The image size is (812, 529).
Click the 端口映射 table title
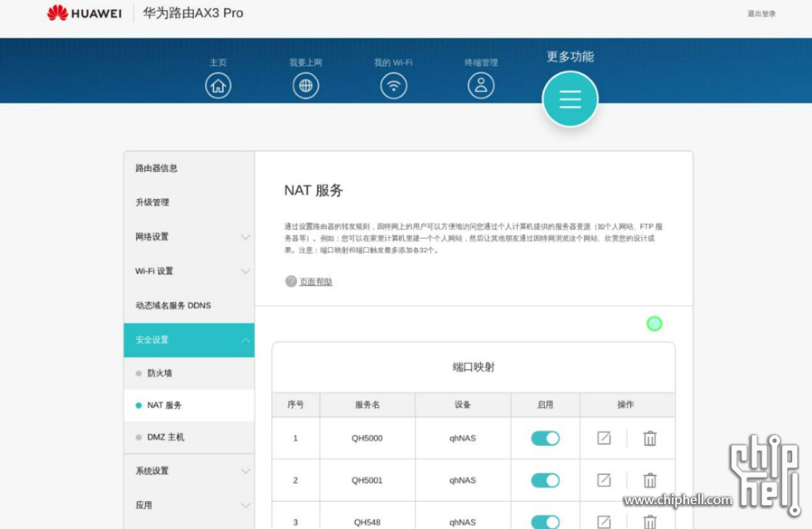(474, 367)
